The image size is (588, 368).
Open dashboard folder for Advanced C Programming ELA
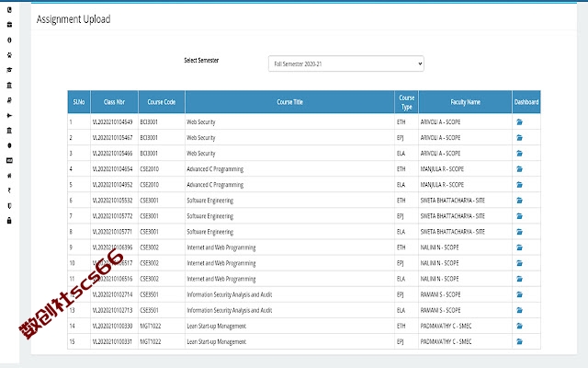click(519, 185)
